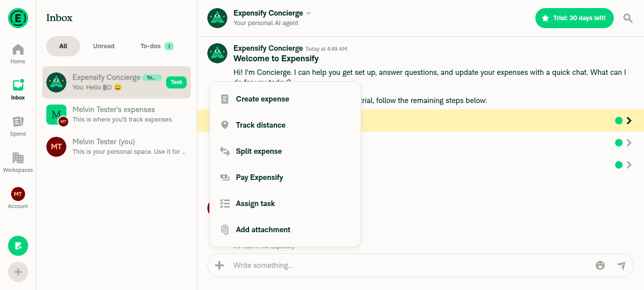Click the Trial: 30 days left button
The height and width of the screenshot is (290, 644).
point(575,18)
